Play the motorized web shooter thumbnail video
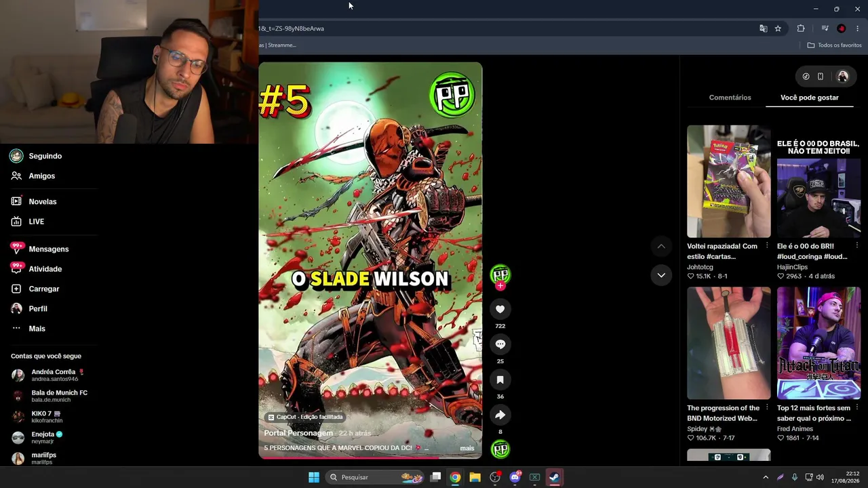 (728, 343)
